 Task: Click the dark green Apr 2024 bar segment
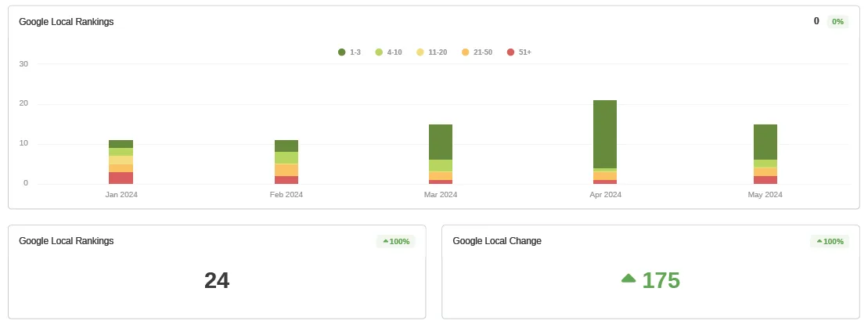(604, 133)
